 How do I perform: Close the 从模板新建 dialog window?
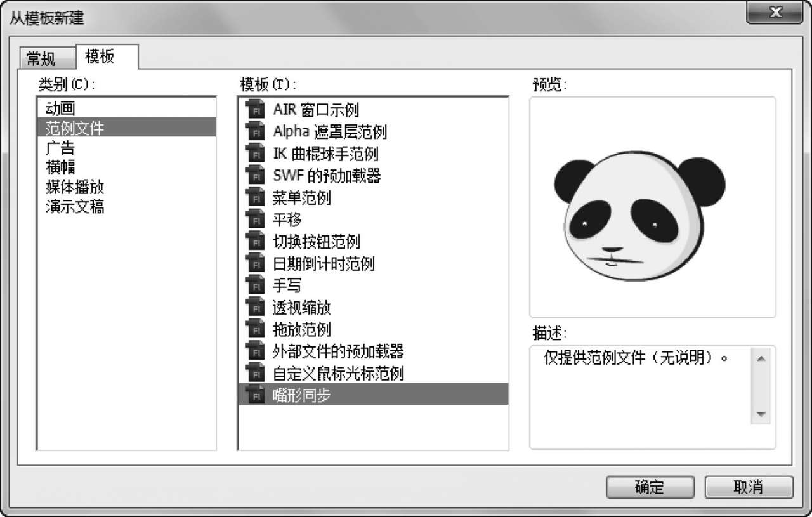tap(774, 13)
